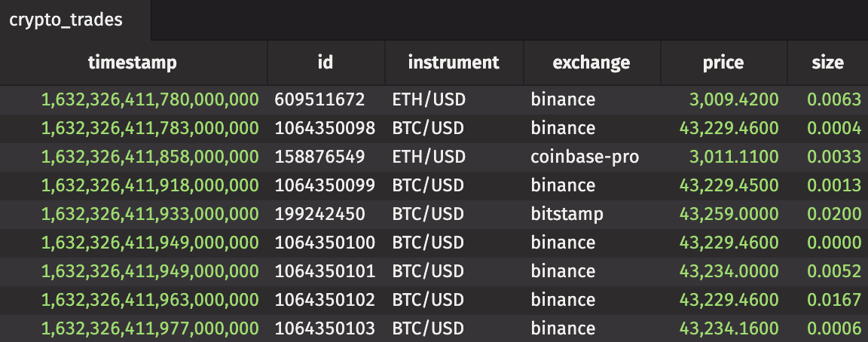Select the size cell 0.0200
Image resolution: width=868 pixels, height=342 pixels.
pyautogui.click(x=833, y=214)
